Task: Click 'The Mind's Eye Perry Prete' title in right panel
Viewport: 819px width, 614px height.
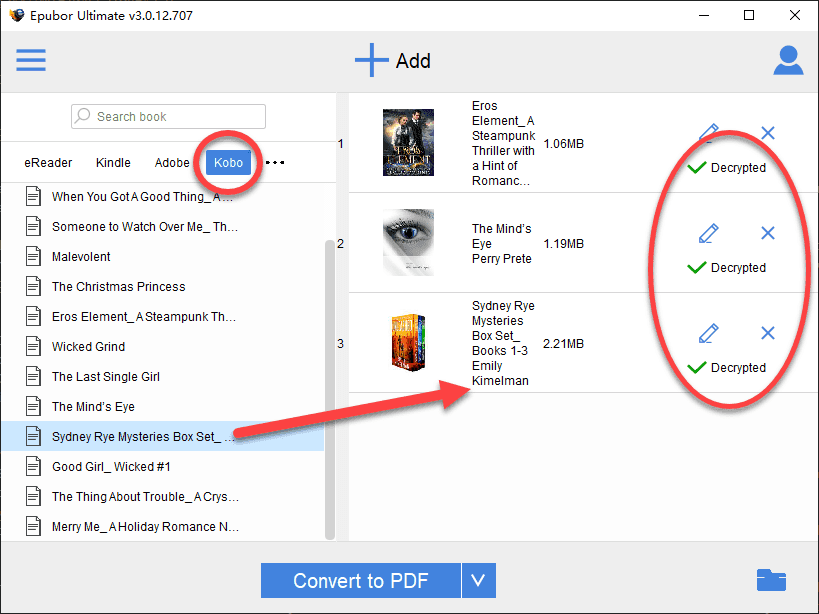Action: pyautogui.click(x=502, y=243)
